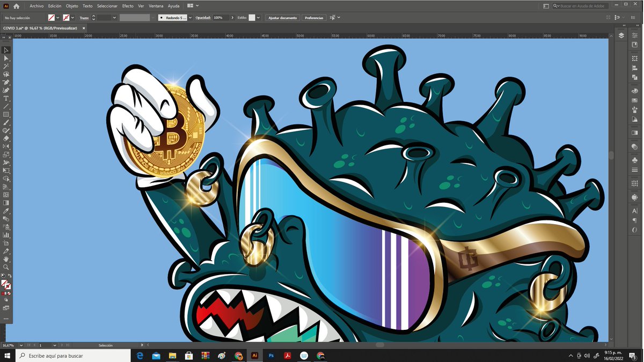The image size is (644, 362).
Task: Open the Align panel icon
Action: coord(635,68)
